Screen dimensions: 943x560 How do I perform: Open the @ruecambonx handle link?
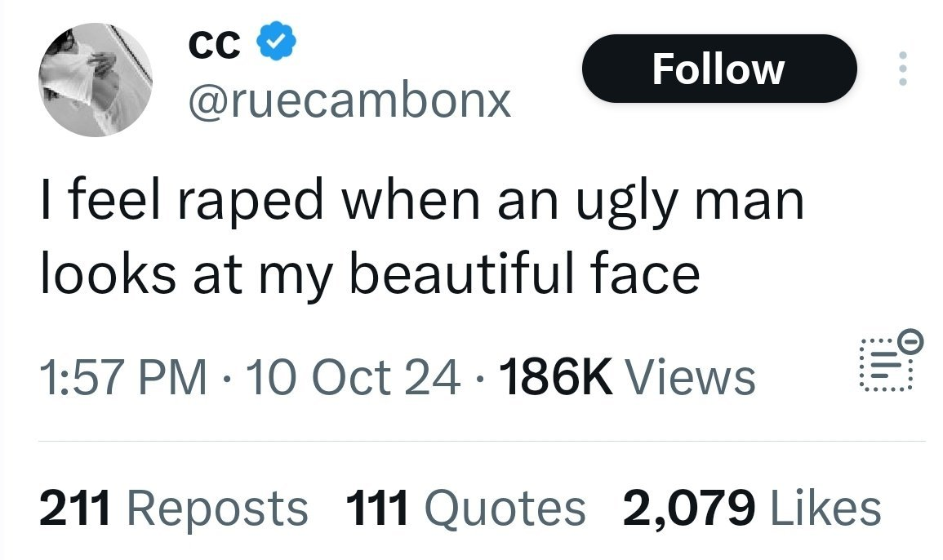(349, 100)
